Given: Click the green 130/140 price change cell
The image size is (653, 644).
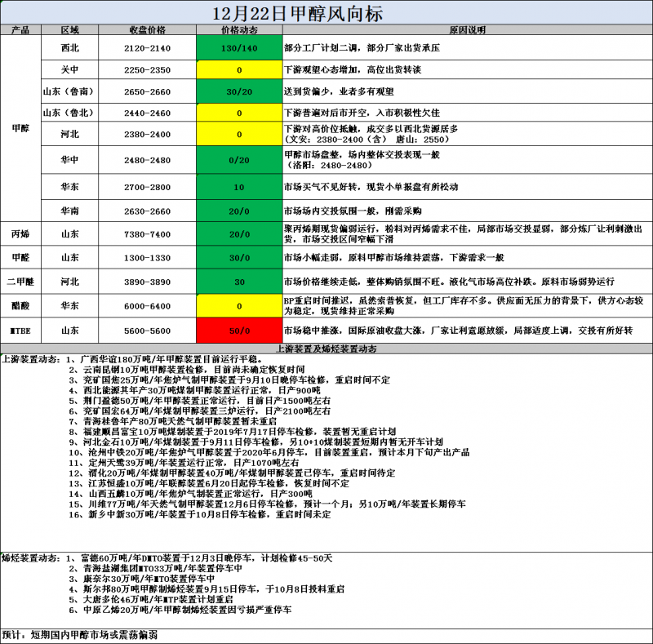Looking at the screenshot, I should [239, 48].
